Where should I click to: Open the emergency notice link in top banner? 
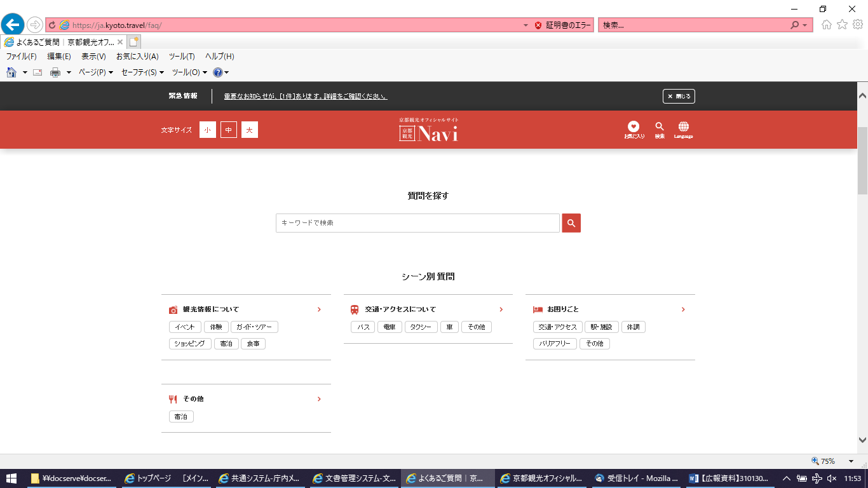(x=306, y=97)
